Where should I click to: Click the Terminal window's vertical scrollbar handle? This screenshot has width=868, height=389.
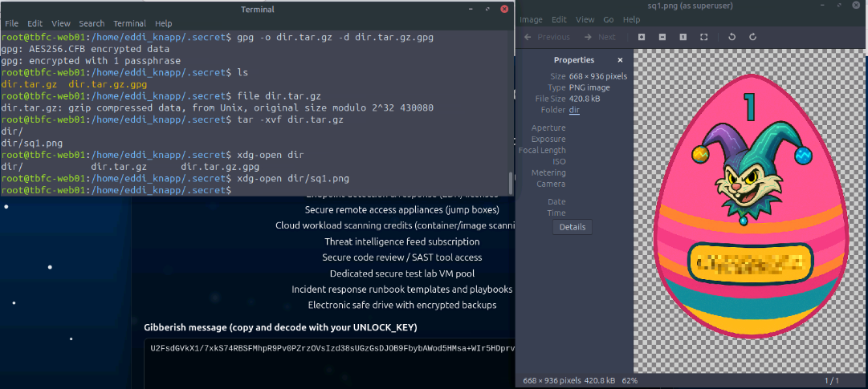[509, 182]
